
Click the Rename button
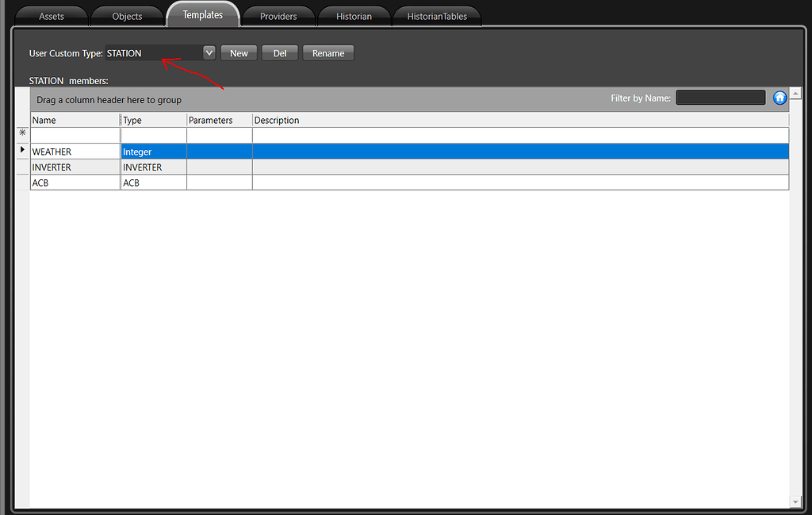pyautogui.click(x=327, y=52)
